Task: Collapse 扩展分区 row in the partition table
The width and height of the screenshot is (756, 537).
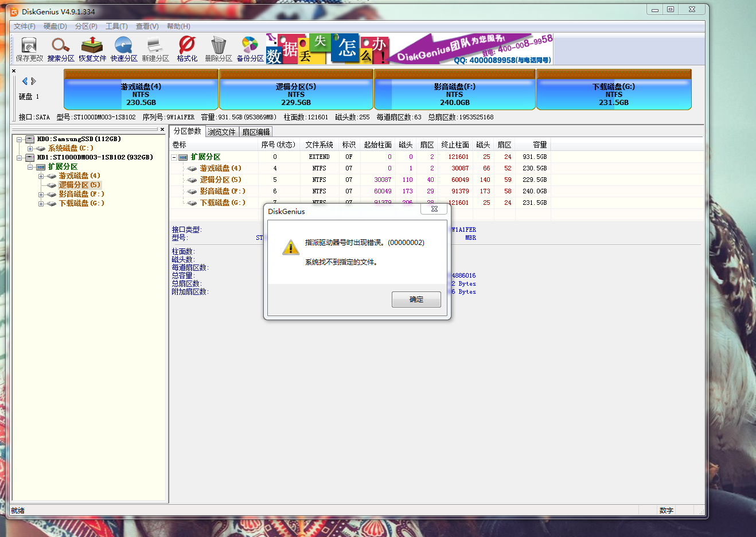Action: tap(174, 157)
